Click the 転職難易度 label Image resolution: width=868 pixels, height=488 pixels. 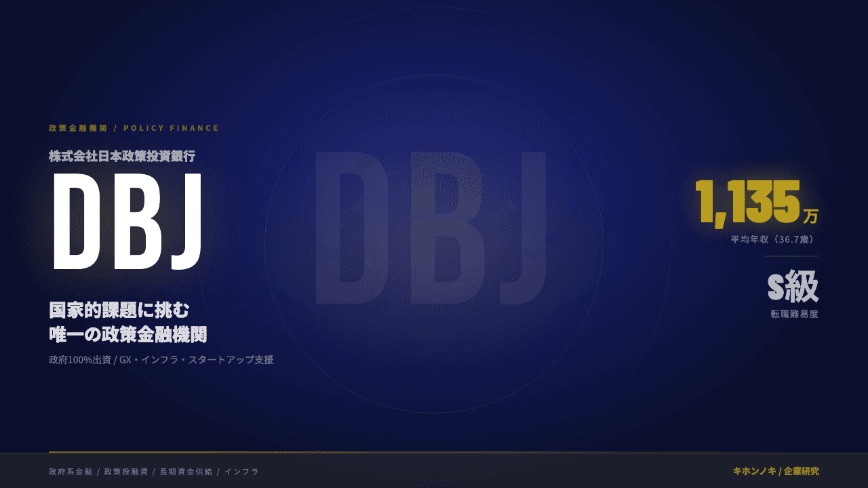[795, 314]
